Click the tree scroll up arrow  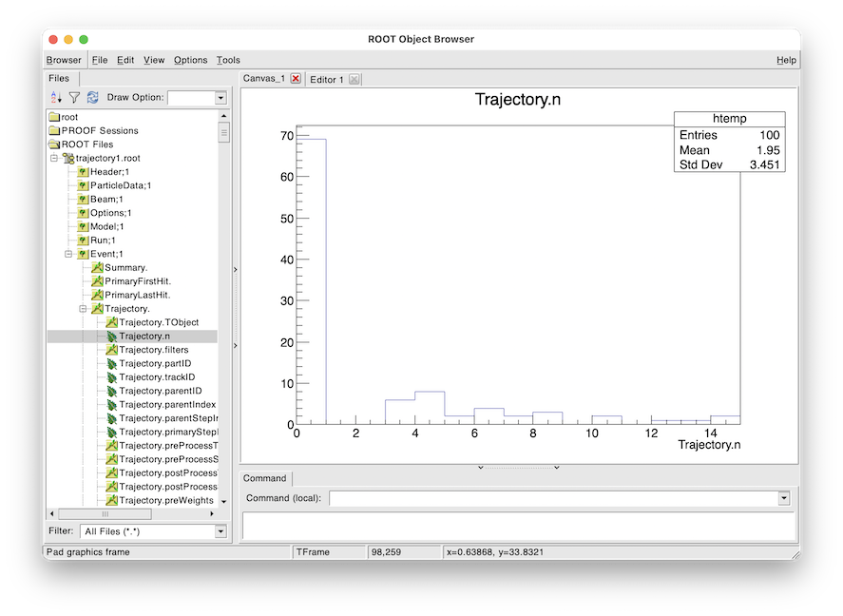[x=224, y=116]
